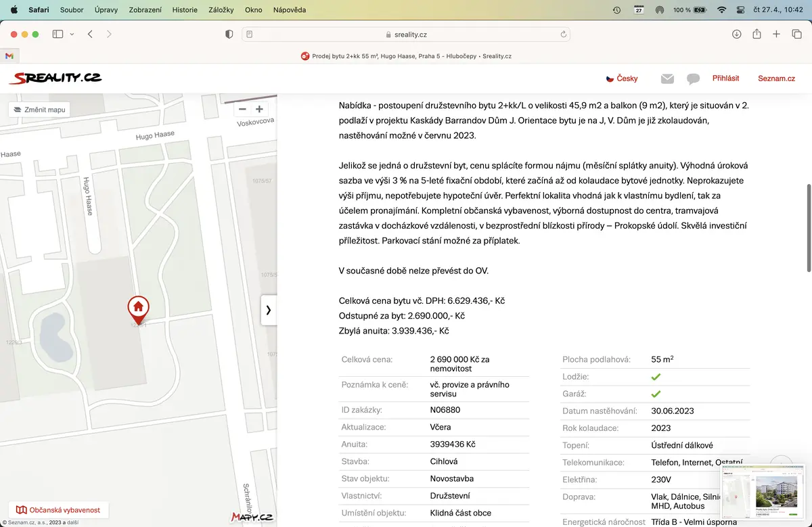
Task: Open a new tab
Action: point(777,34)
